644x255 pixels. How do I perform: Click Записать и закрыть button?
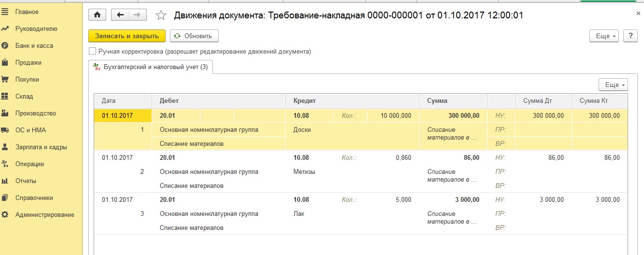127,36
